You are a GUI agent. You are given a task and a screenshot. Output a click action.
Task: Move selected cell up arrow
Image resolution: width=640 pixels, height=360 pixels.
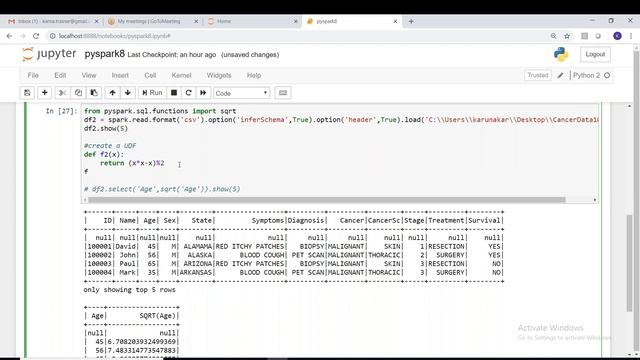pos(112,93)
